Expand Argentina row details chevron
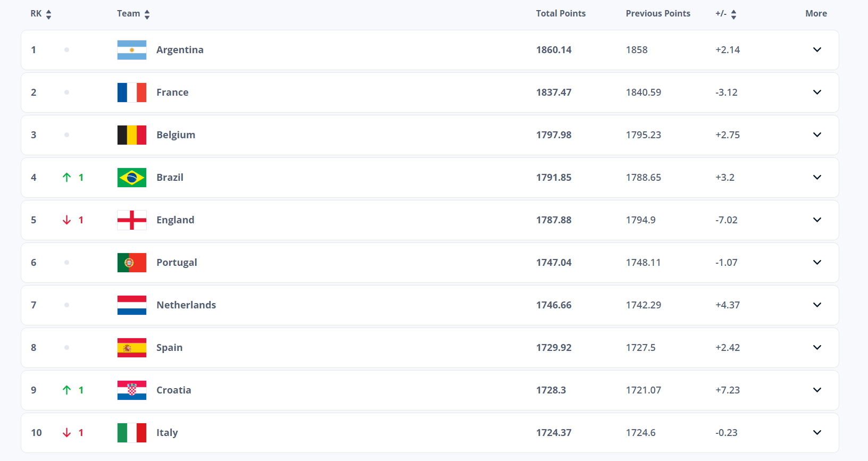868x461 pixels. pos(817,50)
